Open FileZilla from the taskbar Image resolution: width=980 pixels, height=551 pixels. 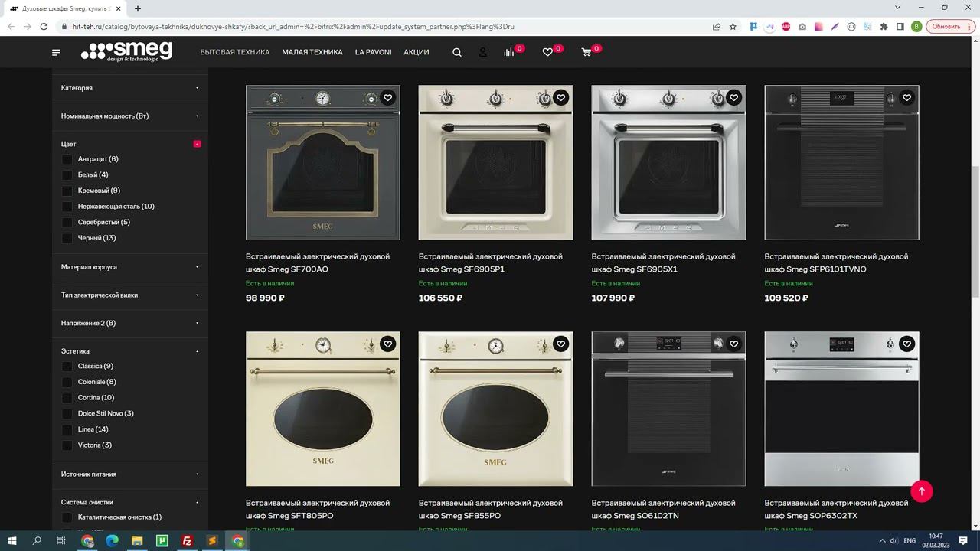(188, 541)
